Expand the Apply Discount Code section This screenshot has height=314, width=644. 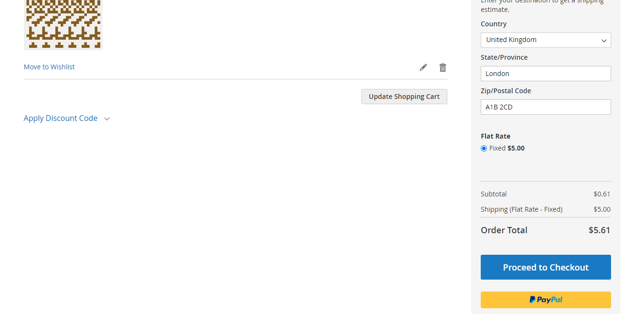[61, 118]
